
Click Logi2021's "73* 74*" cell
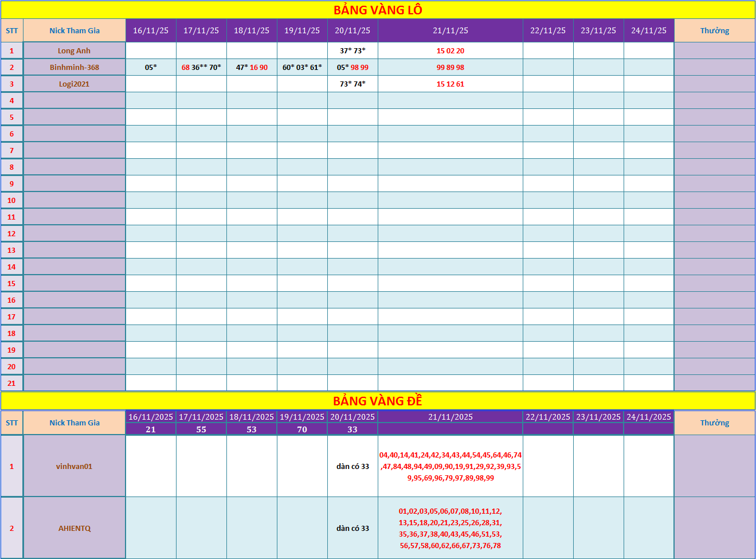point(352,84)
